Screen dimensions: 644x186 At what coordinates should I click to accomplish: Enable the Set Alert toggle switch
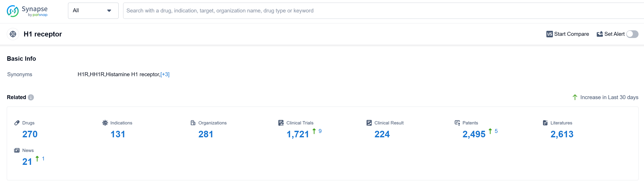(x=632, y=34)
